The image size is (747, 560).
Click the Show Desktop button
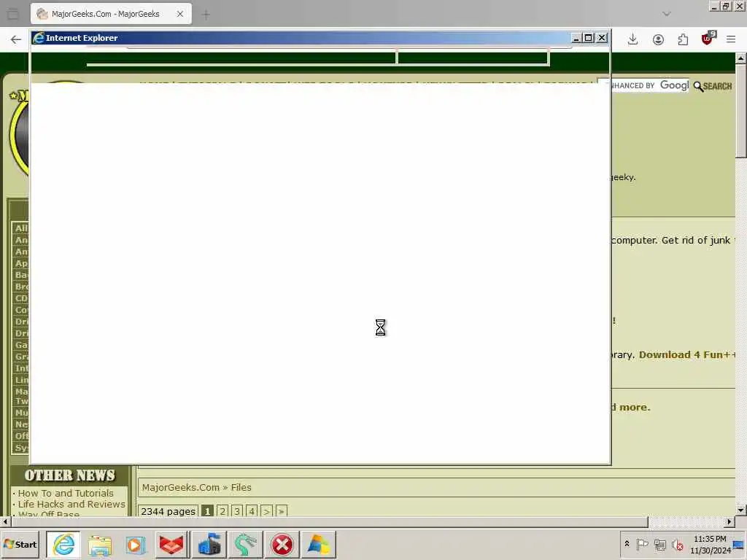pyautogui.click(x=739, y=544)
